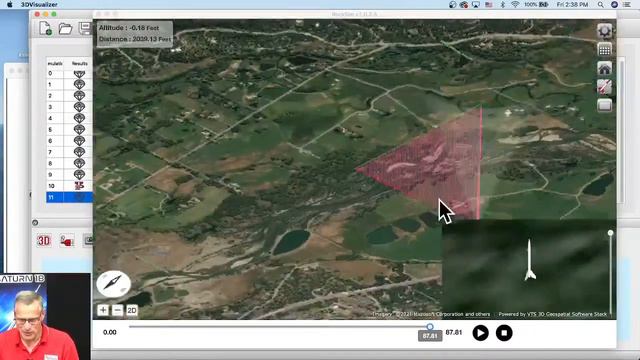Click the timeline slider handle at 87.81
The width and height of the screenshot is (640, 360).
tap(430, 327)
